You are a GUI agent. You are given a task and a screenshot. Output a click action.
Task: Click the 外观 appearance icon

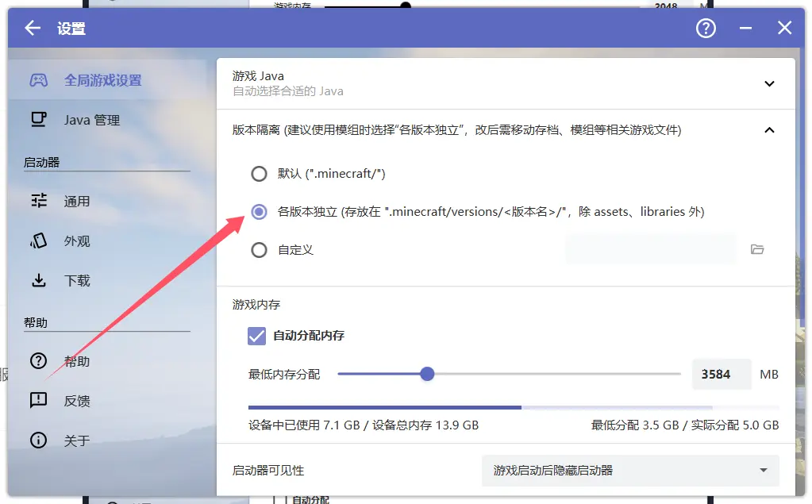[x=38, y=240]
